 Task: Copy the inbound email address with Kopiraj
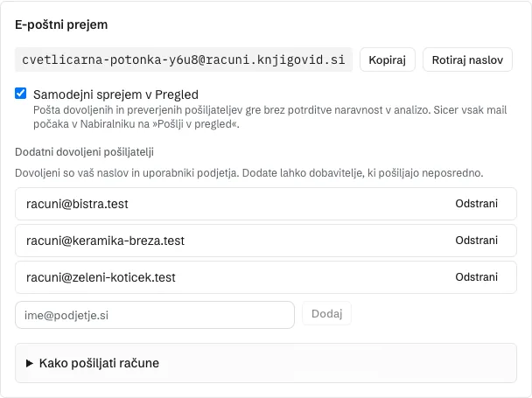coord(387,59)
